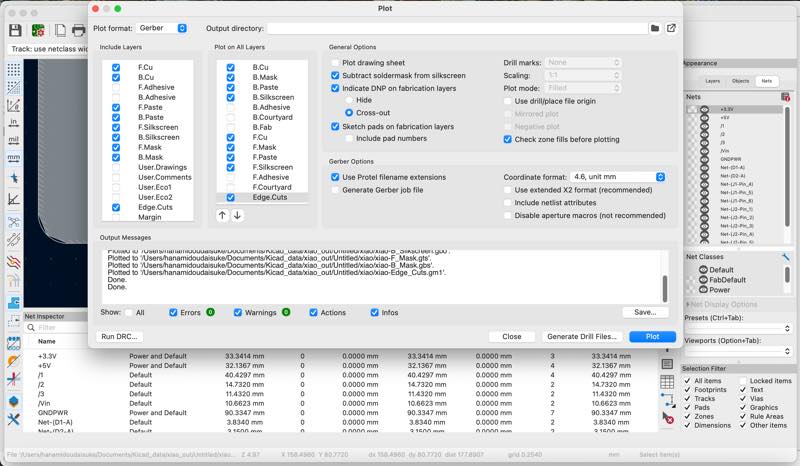Select the Hide DNP radio button
The height and width of the screenshot is (466, 800).
pos(349,100)
